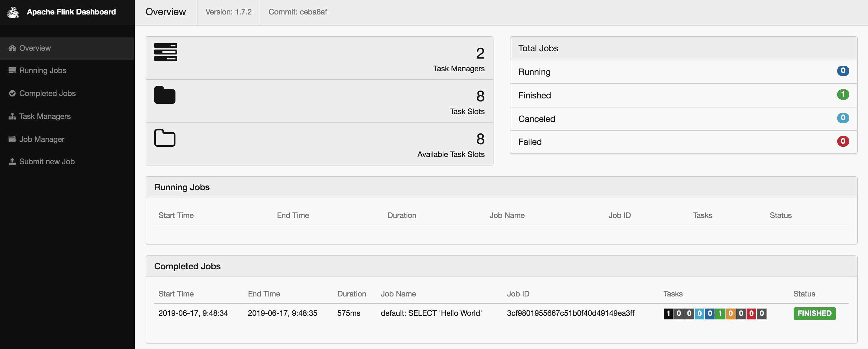The width and height of the screenshot is (868, 349).
Task: Click the Completed Jobs checkmark icon
Action: tap(12, 93)
